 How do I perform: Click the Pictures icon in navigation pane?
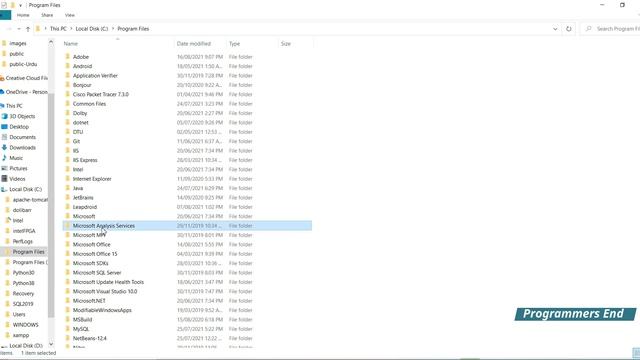point(4,168)
